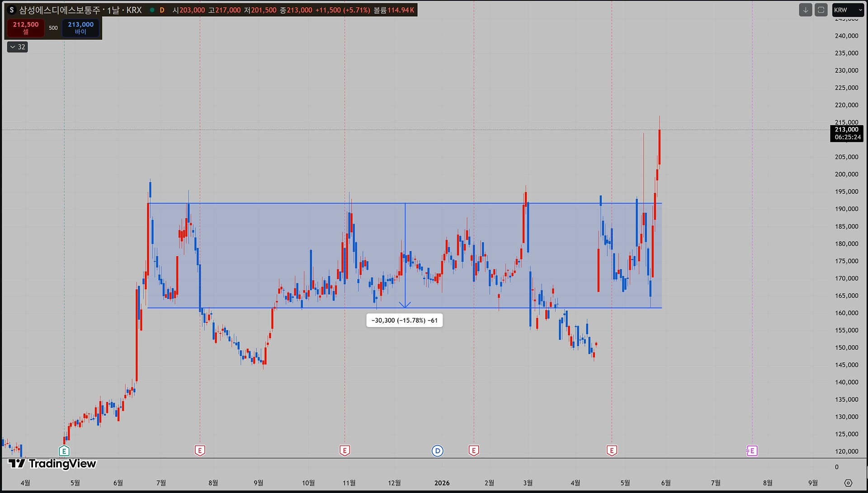Image resolution: width=868 pixels, height=493 pixels.
Task: Click the 200,000 price scale label
Action: click(x=846, y=174)
